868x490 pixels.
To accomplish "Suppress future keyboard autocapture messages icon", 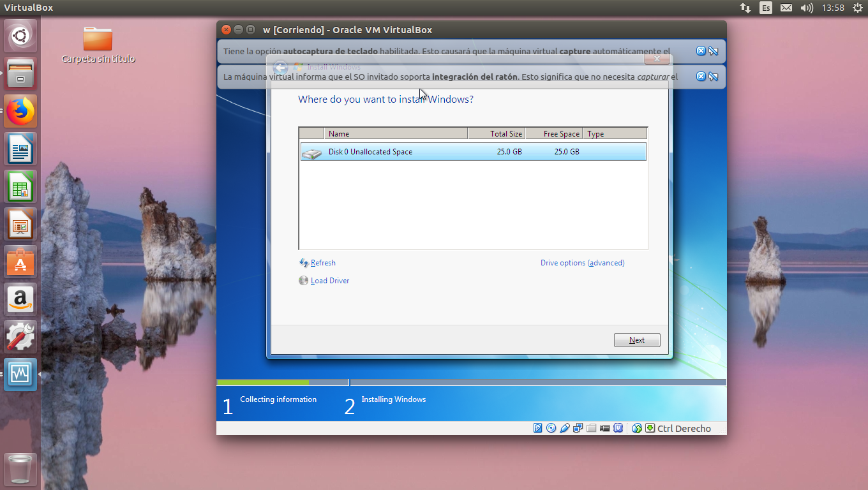I will [x=714, y=51].
